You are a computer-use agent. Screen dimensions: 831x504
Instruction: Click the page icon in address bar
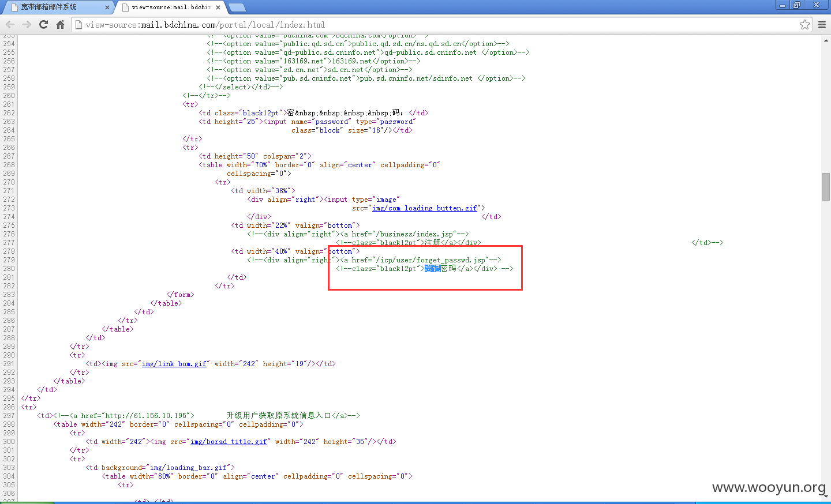79,25
